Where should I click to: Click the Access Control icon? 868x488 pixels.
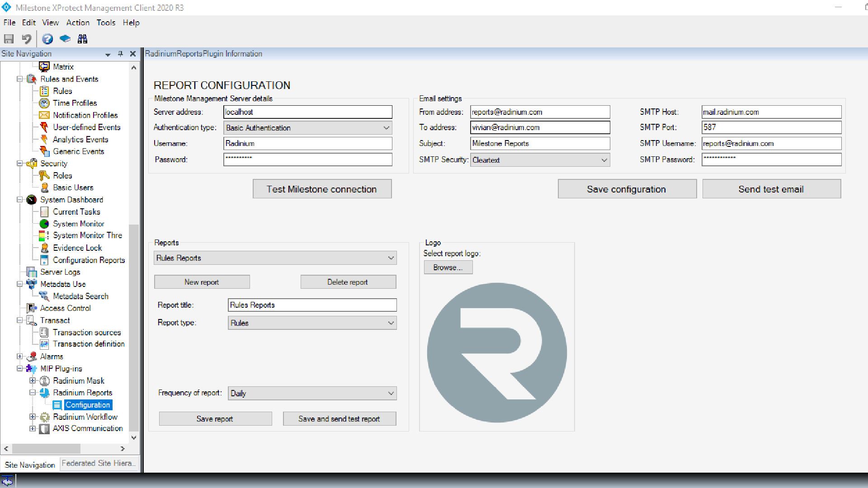[32, 308]
